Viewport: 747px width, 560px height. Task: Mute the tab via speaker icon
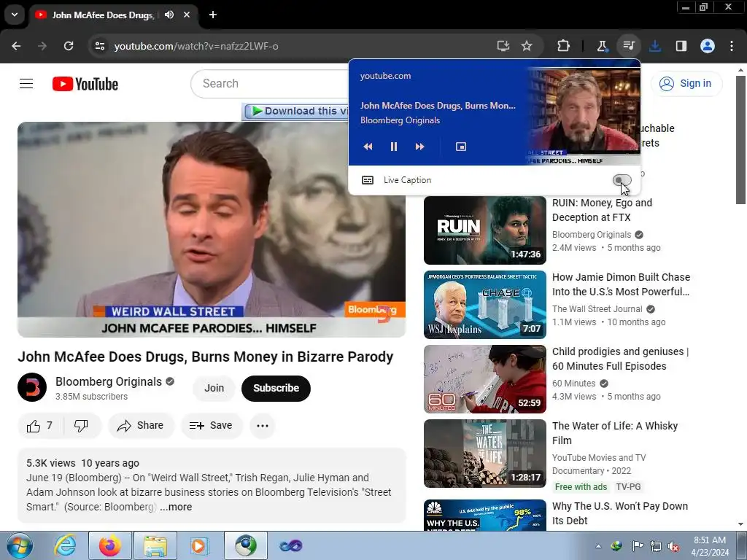click(x=169, y=15)
